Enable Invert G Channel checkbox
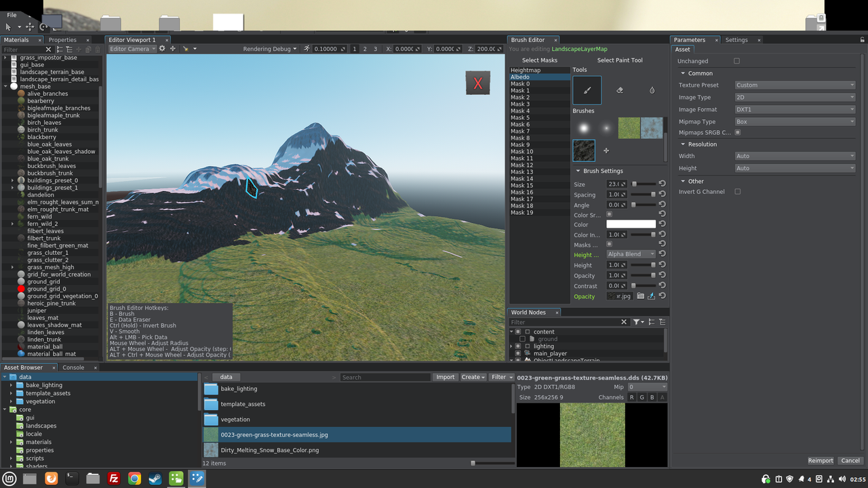Image resolution: width=868 pixels, height=488 pixels. tap(738, 192)
